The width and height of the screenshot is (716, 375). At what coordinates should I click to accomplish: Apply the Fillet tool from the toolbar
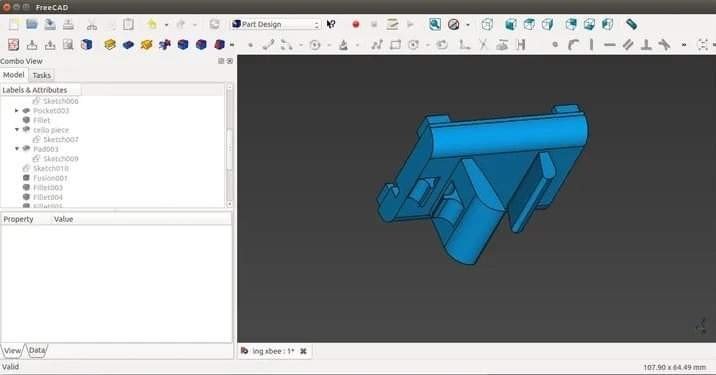[183, 45]
